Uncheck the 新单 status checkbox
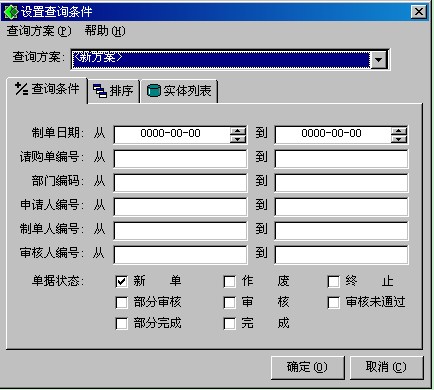This screenshot has height=390, width=434. click(121, 282)
